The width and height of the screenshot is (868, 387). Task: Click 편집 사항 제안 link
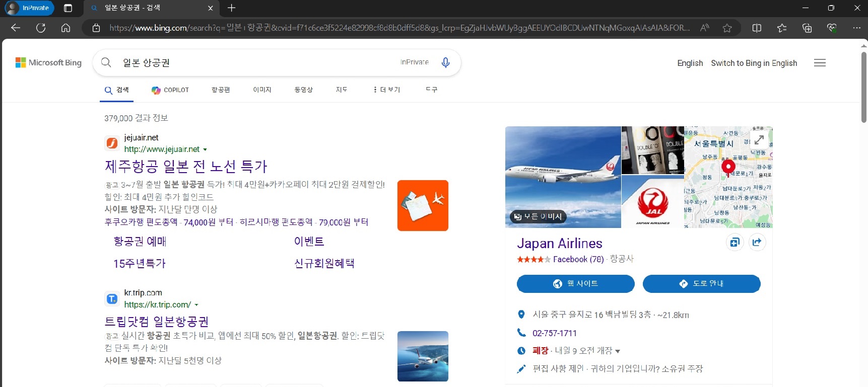point(558,368)
